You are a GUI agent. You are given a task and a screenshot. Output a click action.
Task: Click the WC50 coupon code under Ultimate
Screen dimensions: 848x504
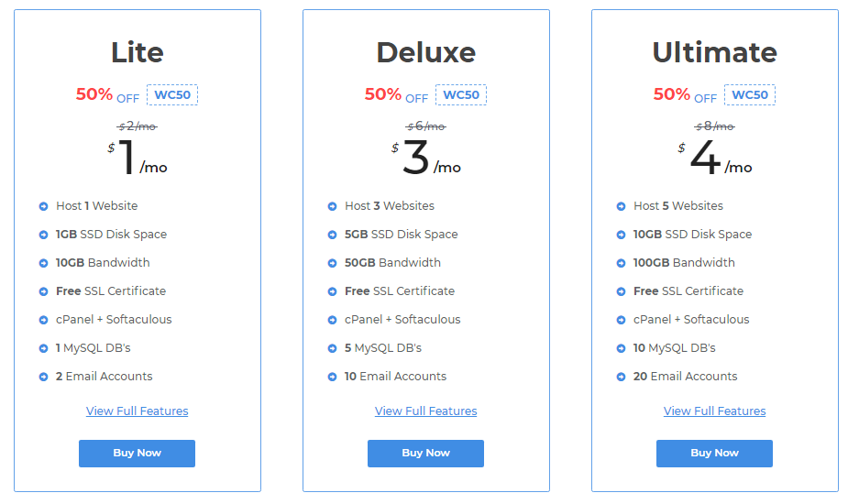click(x=750, y=94)
